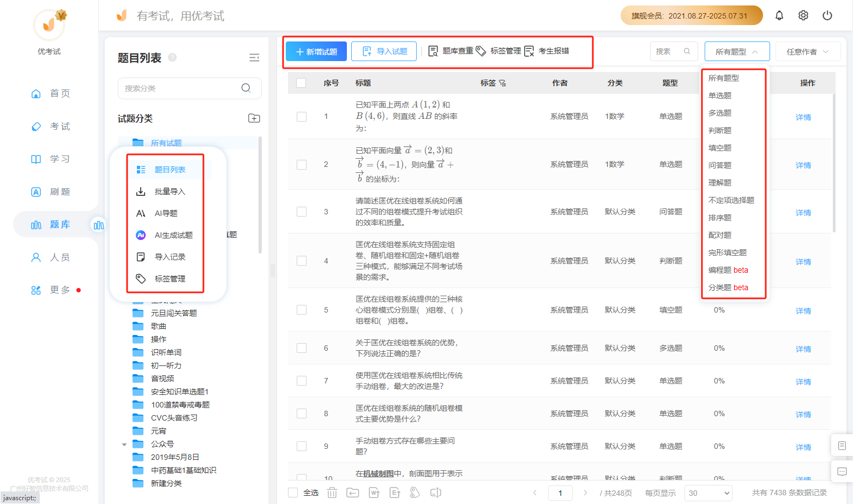Tick the checkbox for question row 4
This screenshot has height=504, width=853.
302,261
